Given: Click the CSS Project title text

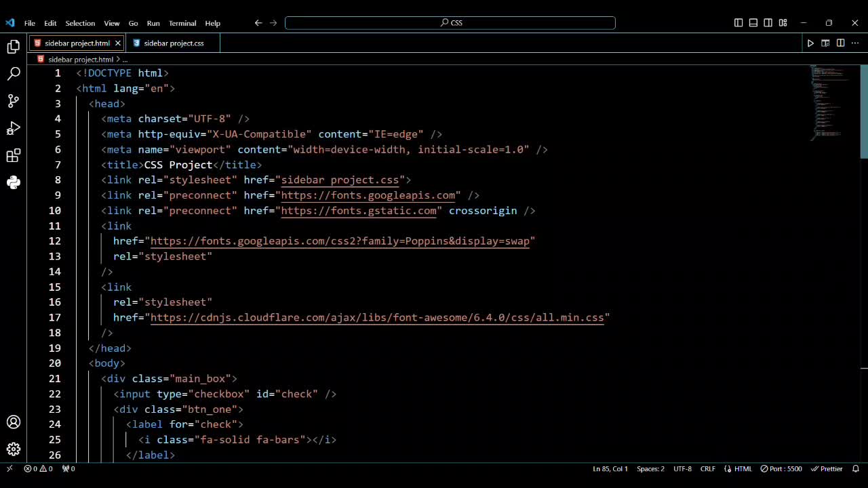Looking at the screenshot, I should click(178, 165).
